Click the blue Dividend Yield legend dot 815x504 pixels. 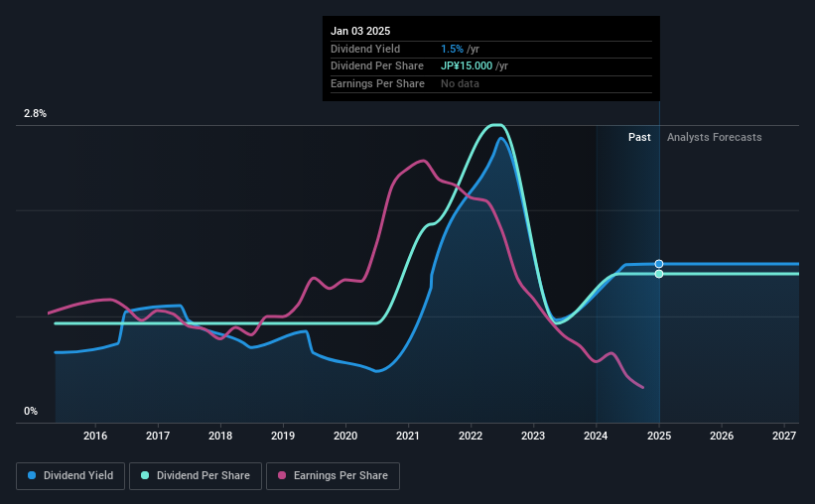(32, 475)
